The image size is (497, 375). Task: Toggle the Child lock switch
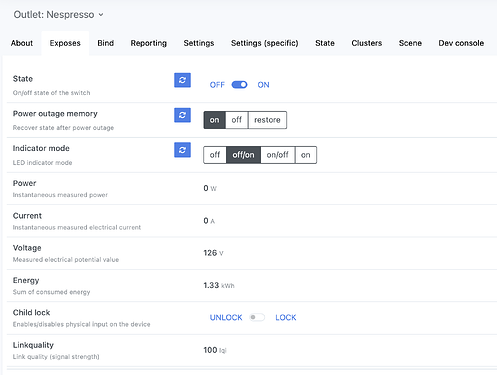[x=257, y=317]
